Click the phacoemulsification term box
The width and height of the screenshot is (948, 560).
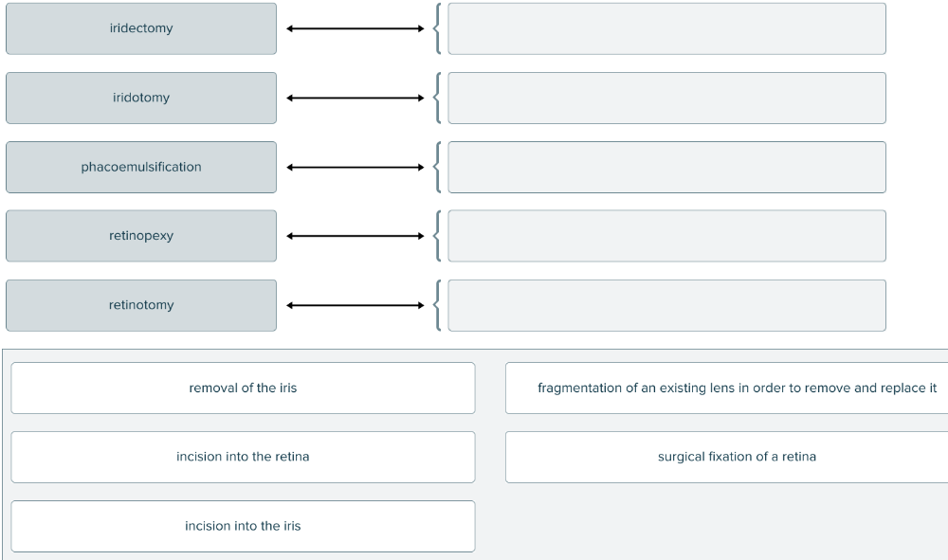141,167
